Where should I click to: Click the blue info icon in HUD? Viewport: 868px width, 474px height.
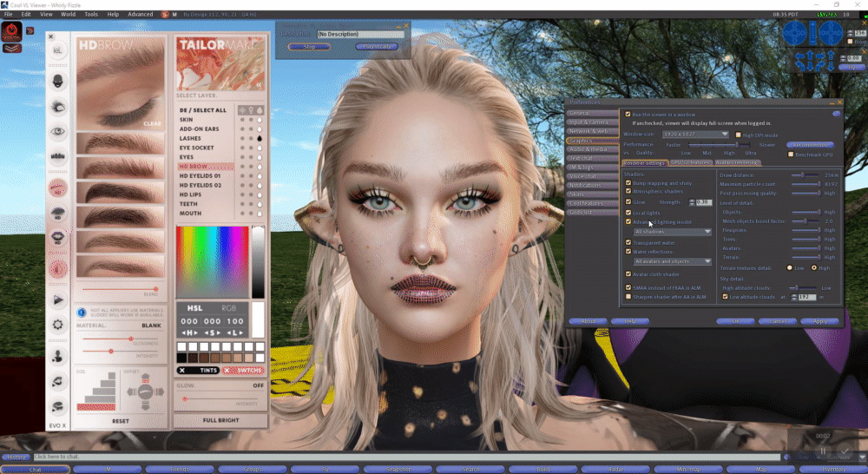pyautogui.click(x=82, y=313)
